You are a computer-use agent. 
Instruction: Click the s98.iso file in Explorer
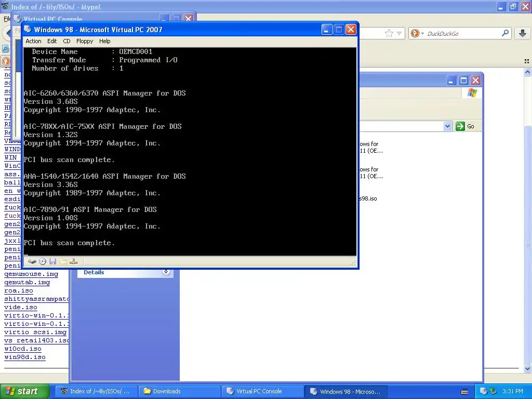[368, 198]
